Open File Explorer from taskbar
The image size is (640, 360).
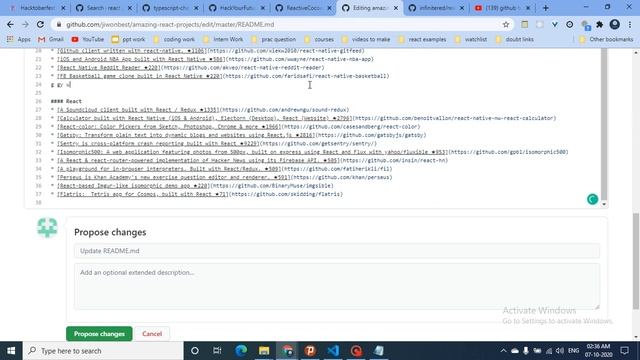264,351
